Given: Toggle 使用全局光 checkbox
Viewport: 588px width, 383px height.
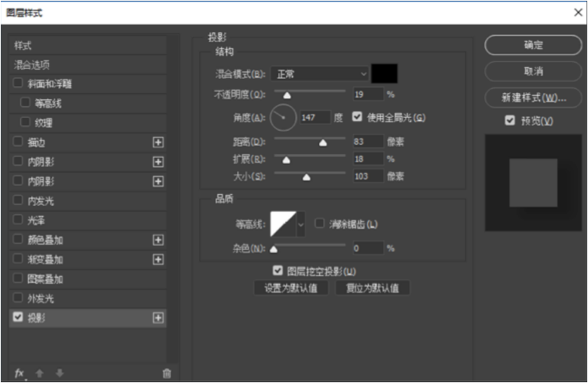Looking at the screenshot, I should 357,117.
